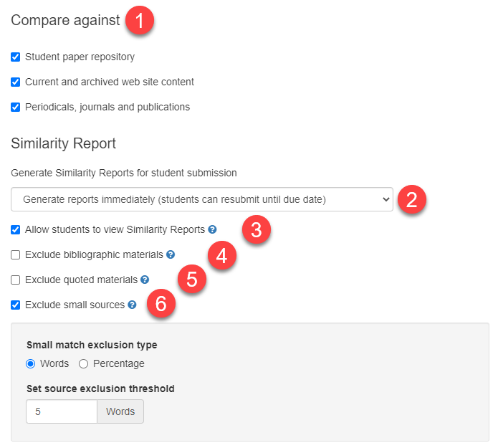The height and width of the screenshot is (448, 498).
Task: Select the Percentage exclusion type
Action: click(84, 364)
